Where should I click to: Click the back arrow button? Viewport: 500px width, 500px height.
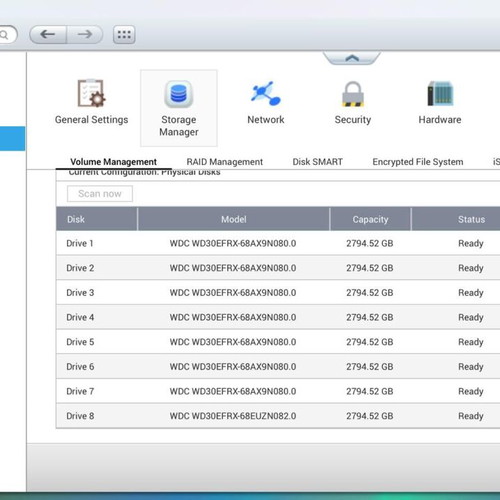click(48, 34)
